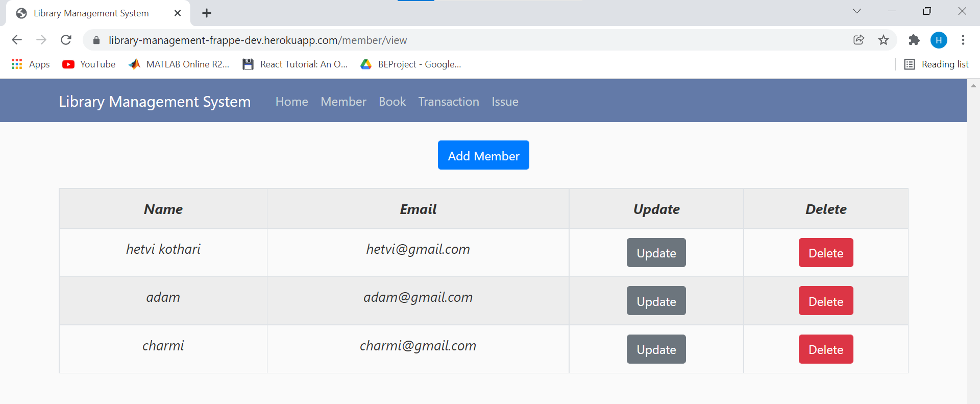Open a new browser tab

coord(207,13)
